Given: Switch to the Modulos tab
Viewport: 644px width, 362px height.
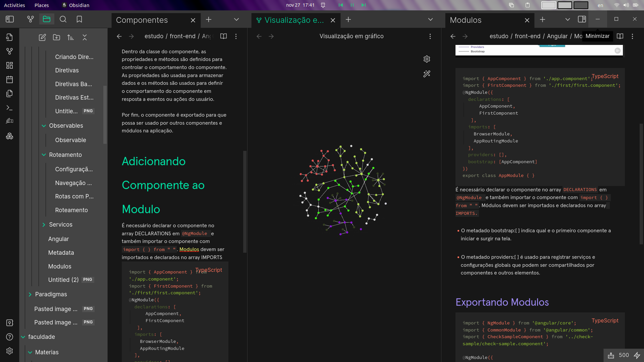Looking at the screenshot, I should (483, 20).
